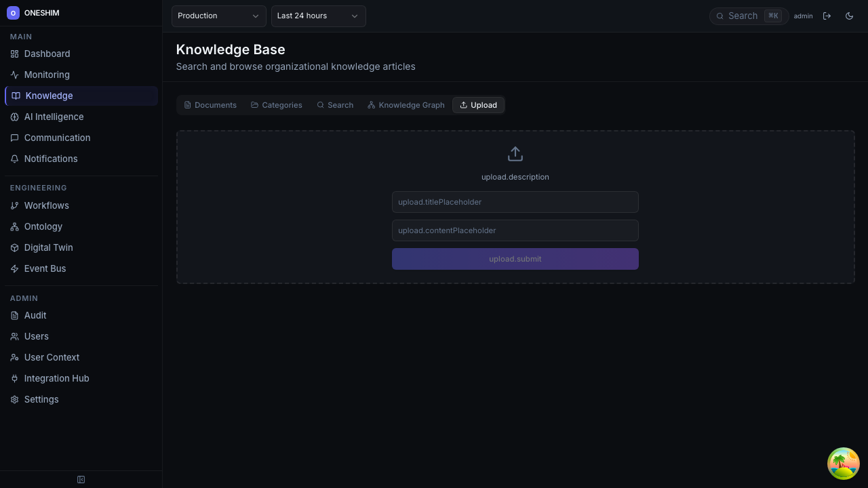Screen dimensions: 868x488
Task: Switch to the Documents tab
Action: point(210,105)
